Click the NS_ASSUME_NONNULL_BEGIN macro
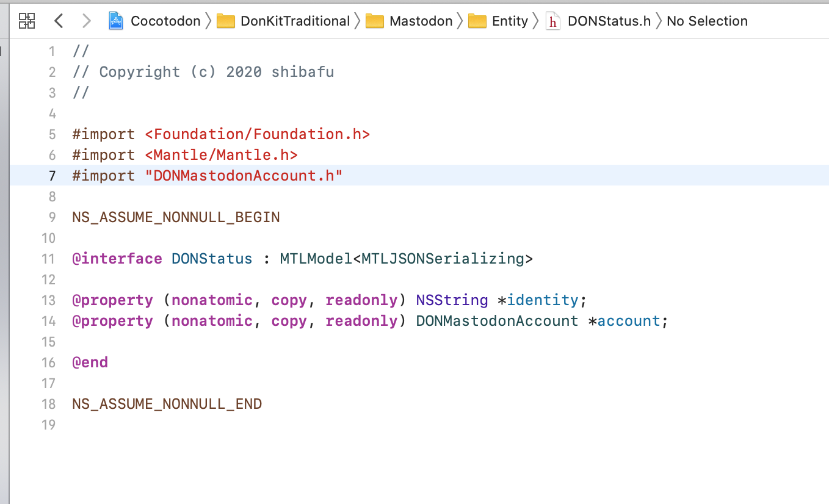Image resolution: width=829 pixels, height=504 pixels. point(176,217)
